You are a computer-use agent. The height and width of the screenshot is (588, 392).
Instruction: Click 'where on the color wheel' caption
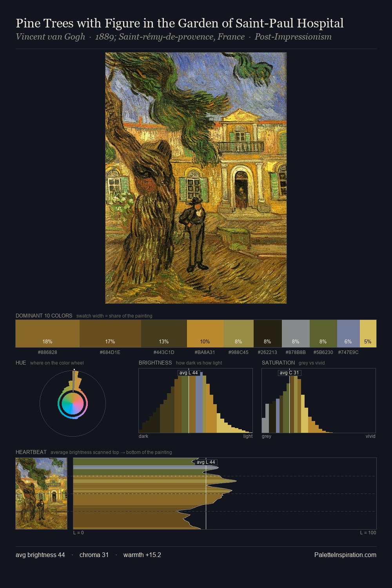[57, 363]
